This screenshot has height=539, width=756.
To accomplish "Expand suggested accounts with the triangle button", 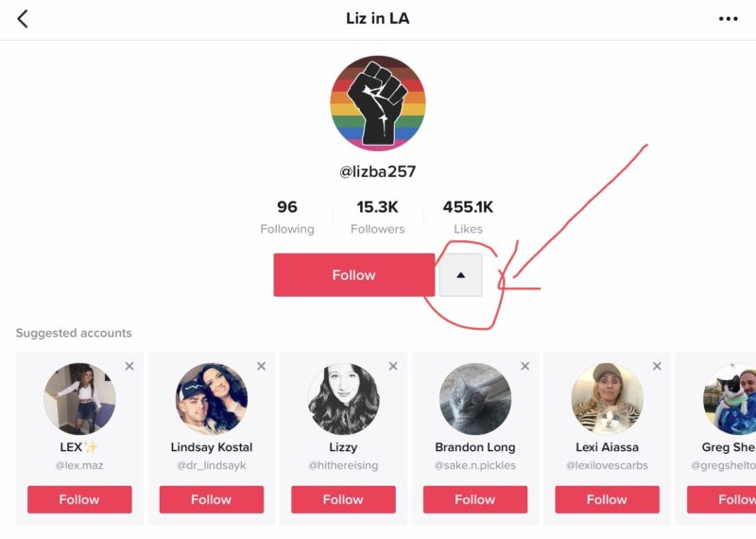I will [x=460, y=275].
